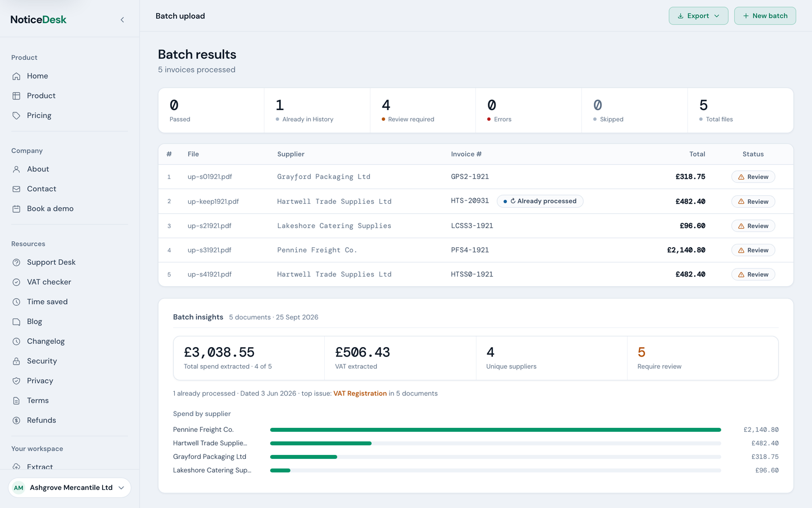The width and height of the screenshot is (812, 508).
Task: Click the Pricing tag icon
Action: coord(16,116)
